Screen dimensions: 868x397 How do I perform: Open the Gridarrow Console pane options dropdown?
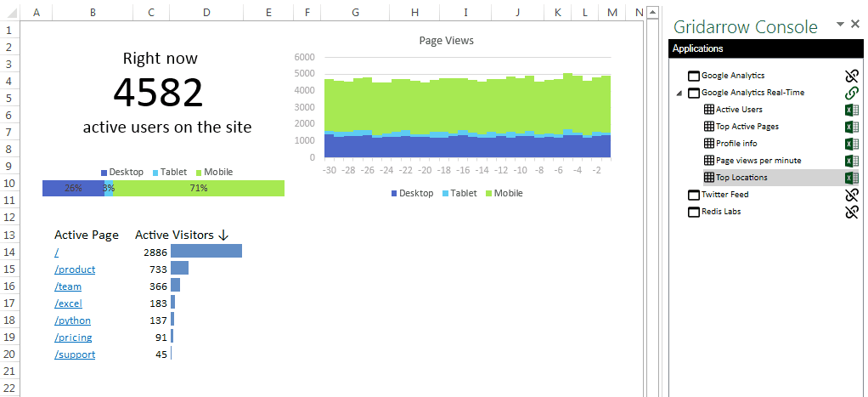point(840,23)
